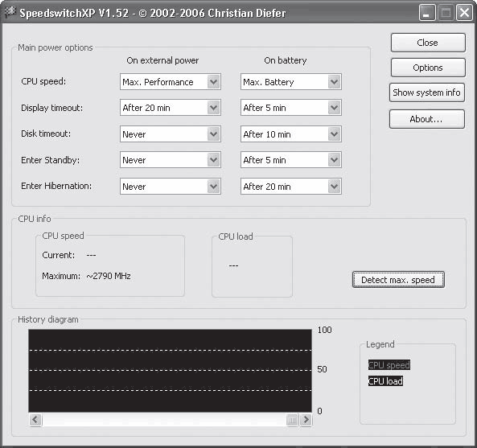Open Disk timeout on battery dropdown
The width and height of the screenshot is (477, 448).
291,134
